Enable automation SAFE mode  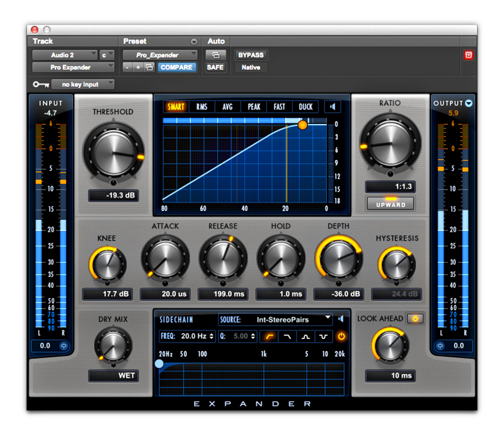[x=215, y=67]
